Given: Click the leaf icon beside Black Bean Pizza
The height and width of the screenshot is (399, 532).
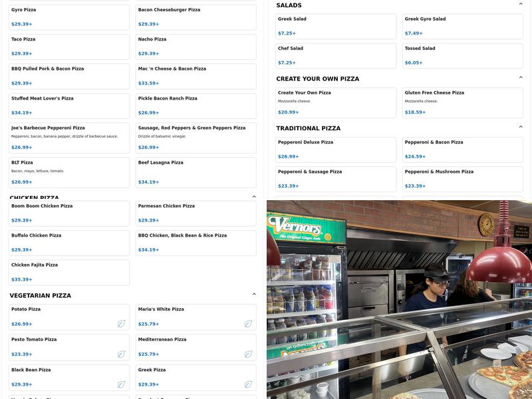Looking at the screenshot, I should (120, 384).
